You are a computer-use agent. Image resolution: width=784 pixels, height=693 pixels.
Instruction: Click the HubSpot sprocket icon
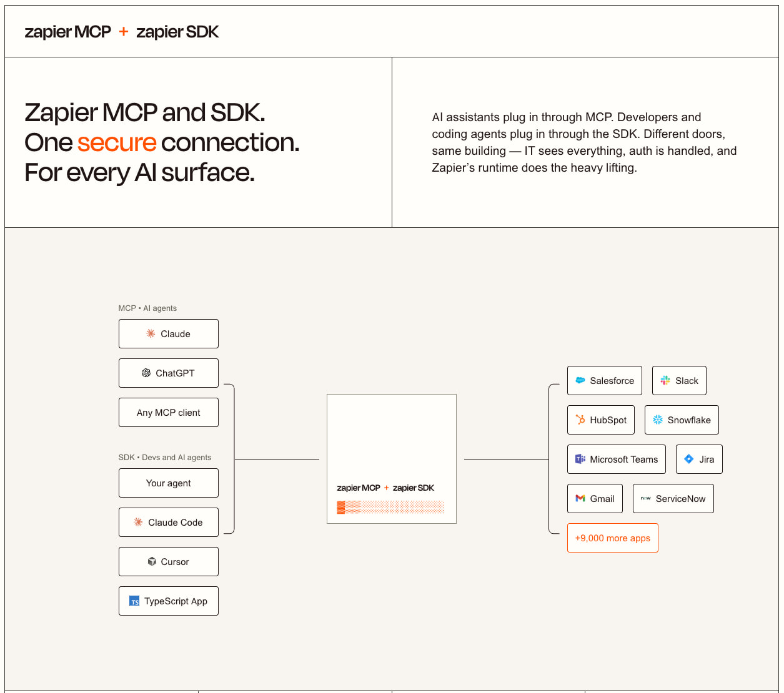pyautogui.click(x=580, y=420)
